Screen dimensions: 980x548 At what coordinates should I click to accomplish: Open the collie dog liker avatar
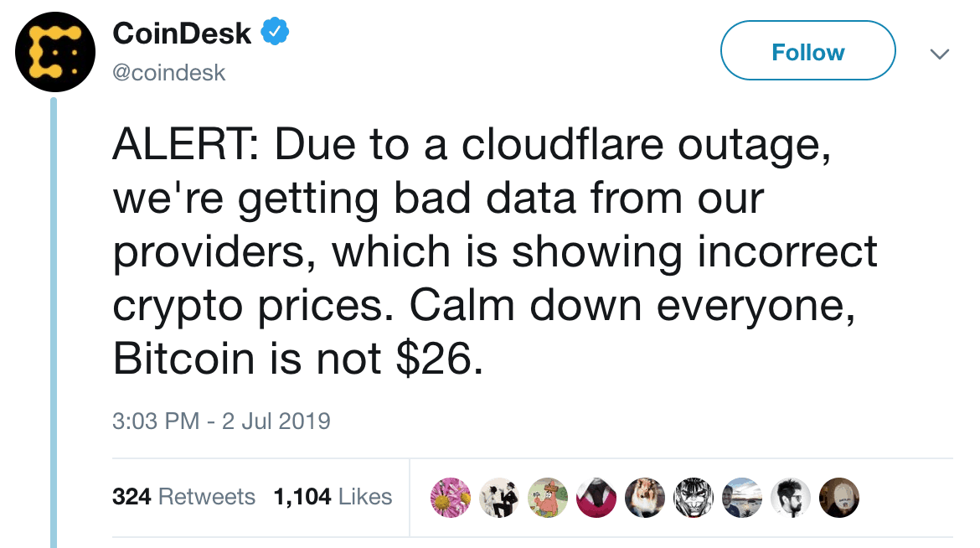645,498
